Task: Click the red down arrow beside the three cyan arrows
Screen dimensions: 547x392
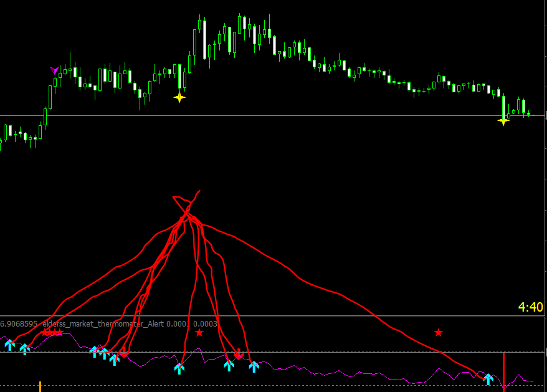Action: pyautogui.click(x=123, y=353)
